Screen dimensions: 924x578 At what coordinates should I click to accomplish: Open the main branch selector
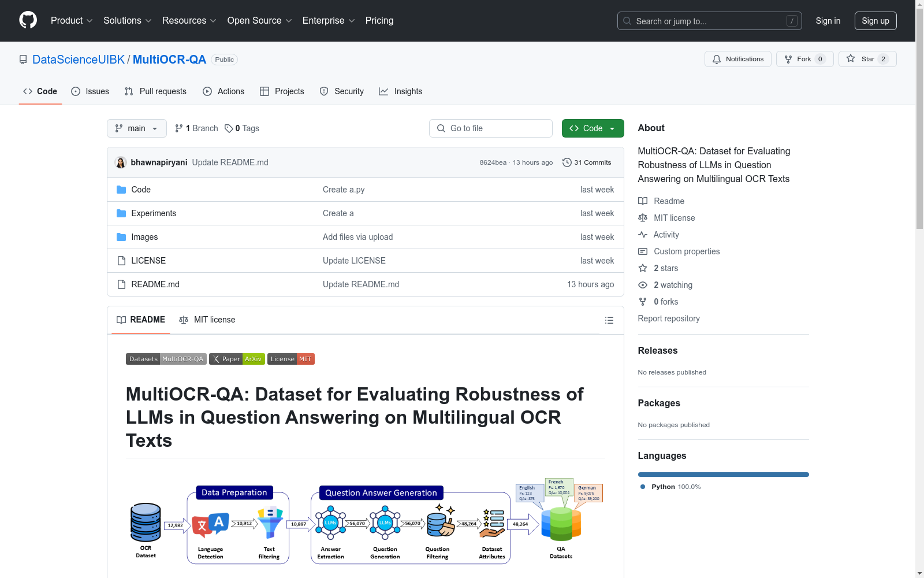click(136, 128)
